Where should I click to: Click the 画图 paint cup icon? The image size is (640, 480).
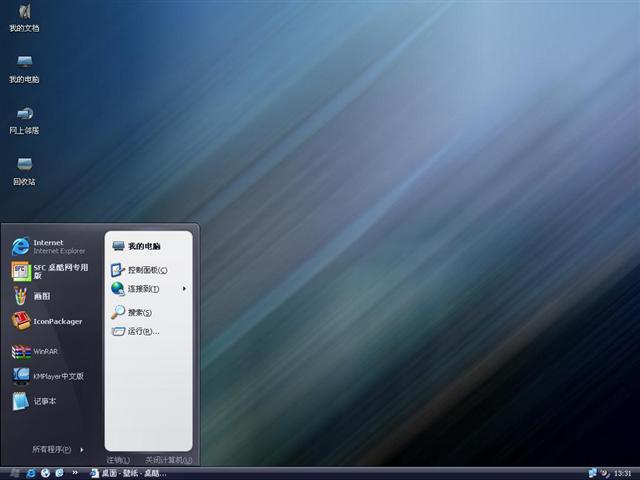pyautogui.click(x=20, y=296)
